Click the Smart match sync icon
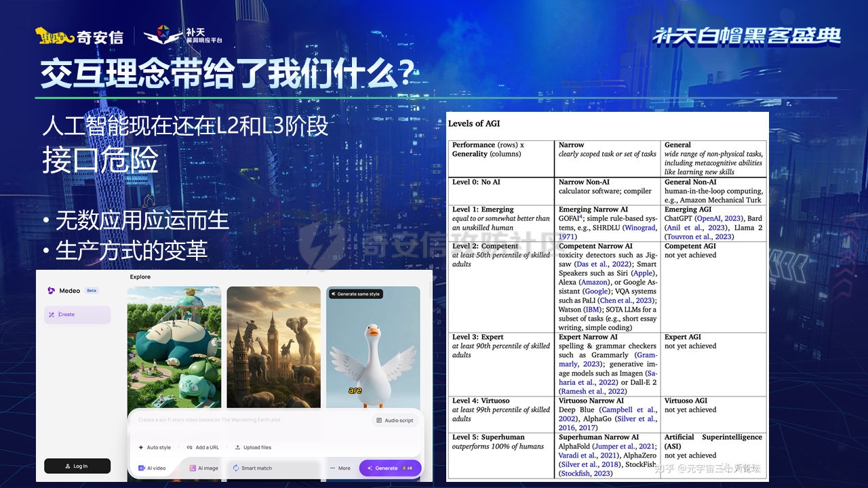Image resolution: width=868 pixels, height=488 pixels. point(236,468)
